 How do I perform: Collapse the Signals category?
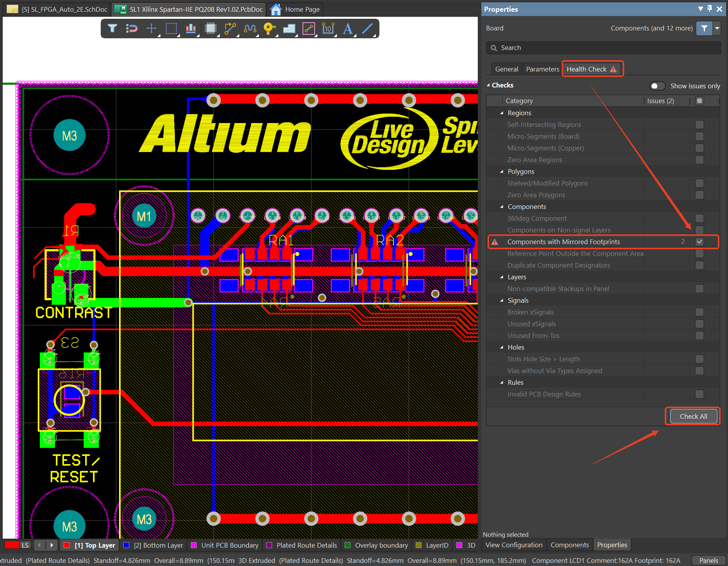pyautogui.click(x=502, y=300)
